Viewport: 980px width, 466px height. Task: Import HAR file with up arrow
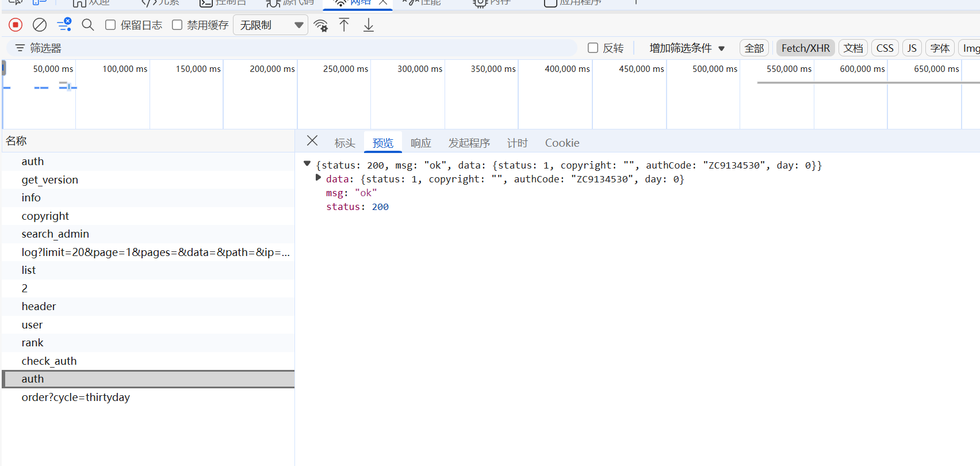(x=344, y=25)
